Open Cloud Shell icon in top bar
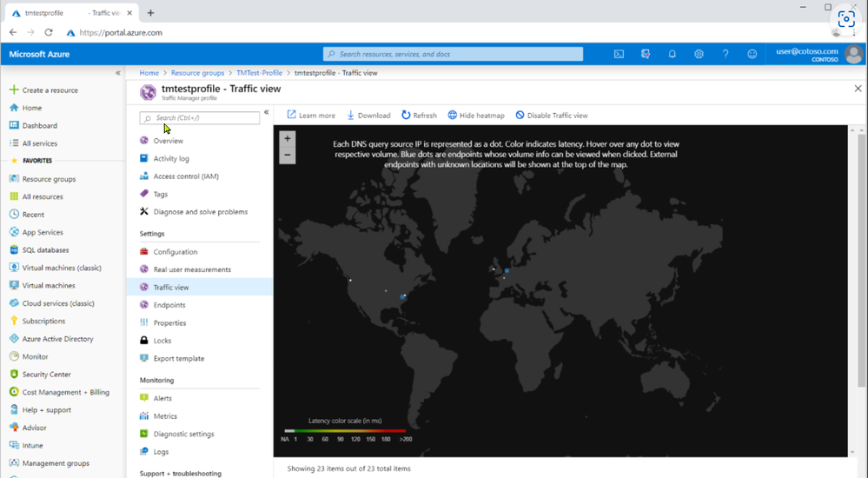The height and width of the screenshot is (478, 868). 619,54
